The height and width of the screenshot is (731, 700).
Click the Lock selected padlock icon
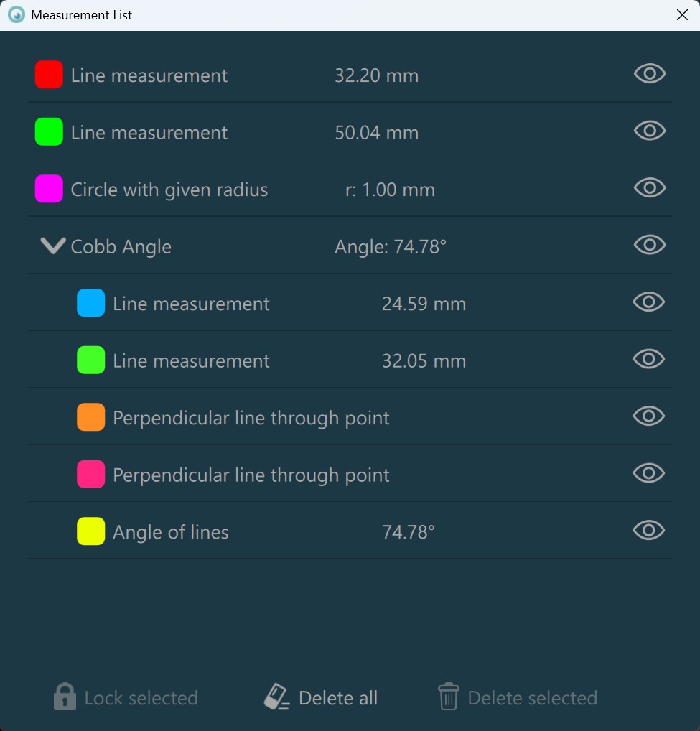point(65,697)
